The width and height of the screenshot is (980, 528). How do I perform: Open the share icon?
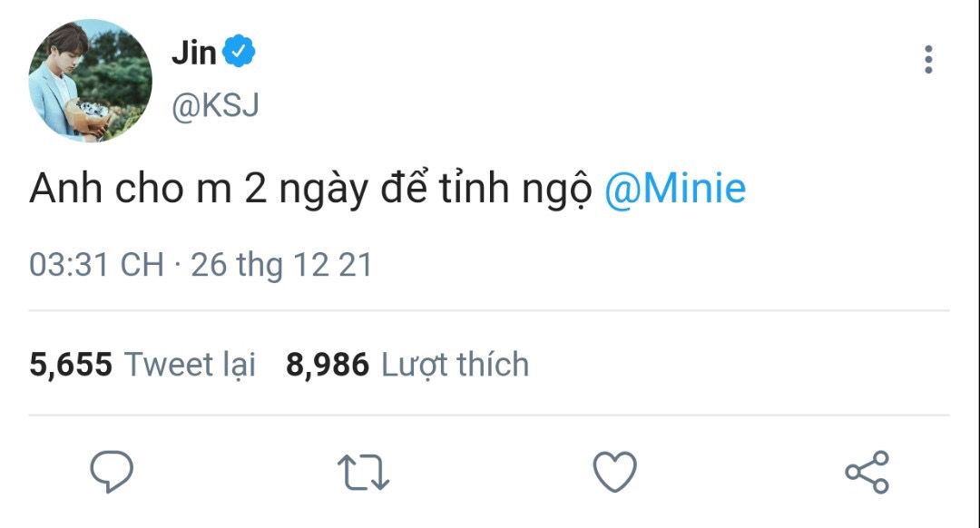(867, 472)
